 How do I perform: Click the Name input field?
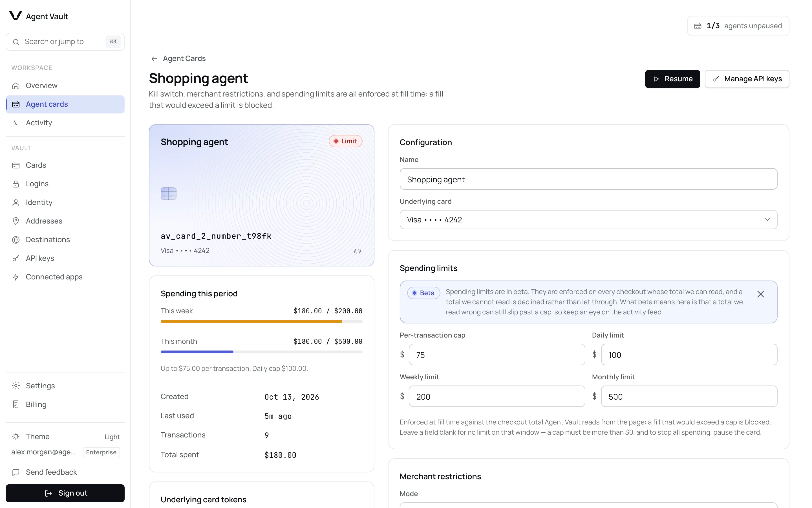pyautogui.click(x=588, y=179)
